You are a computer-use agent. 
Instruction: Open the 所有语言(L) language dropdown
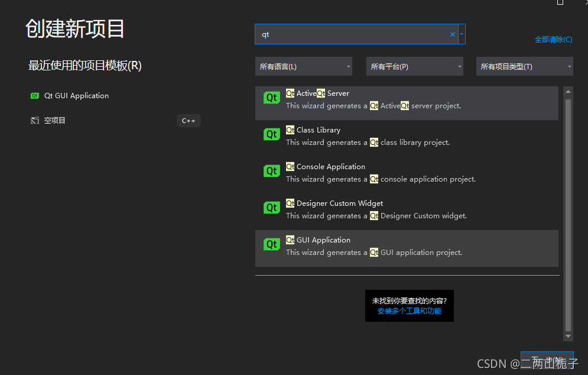tap(303, 66)
